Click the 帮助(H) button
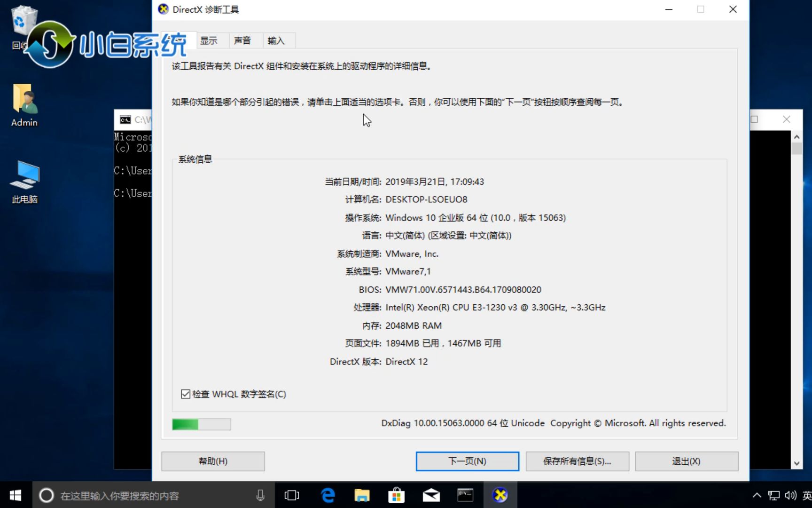The image size is (812, 508). (213, 461)
